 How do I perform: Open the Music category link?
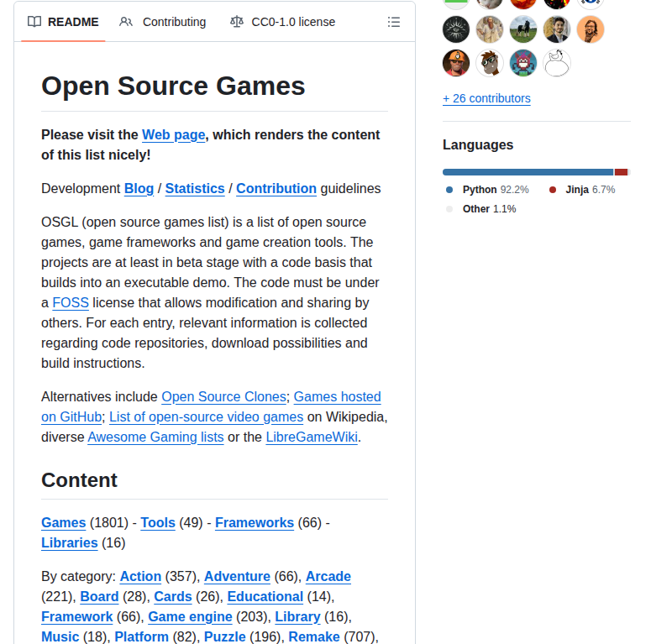click(60, 636)
